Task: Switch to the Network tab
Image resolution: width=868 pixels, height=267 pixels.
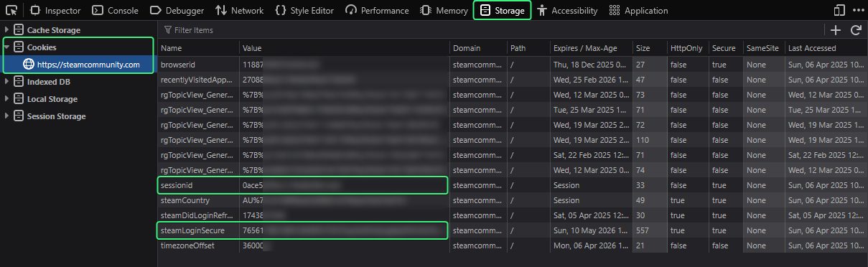Action: [x=239, y=11]
